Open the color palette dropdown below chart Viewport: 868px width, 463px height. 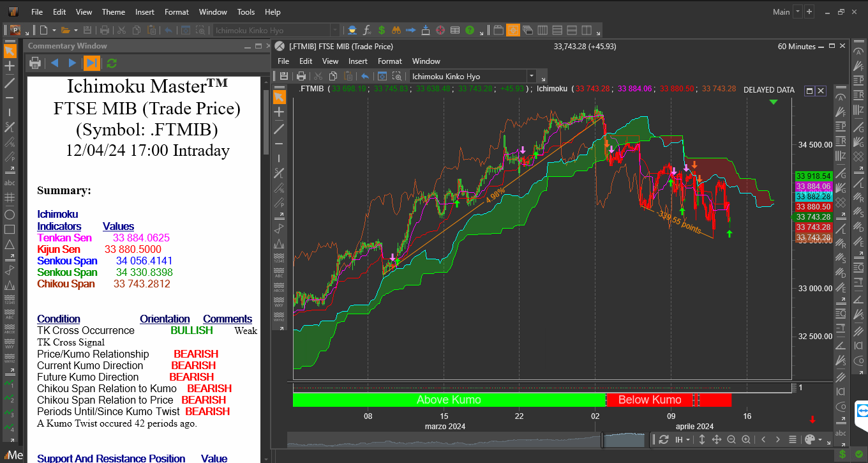coord(813,439)
